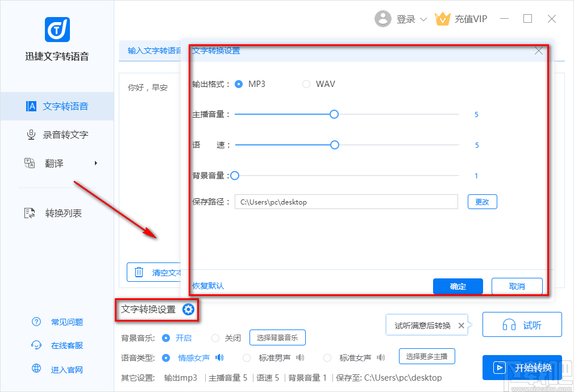Click the VIP crown icon
Screen dimensions: 574x392
(x=443, y=19)
